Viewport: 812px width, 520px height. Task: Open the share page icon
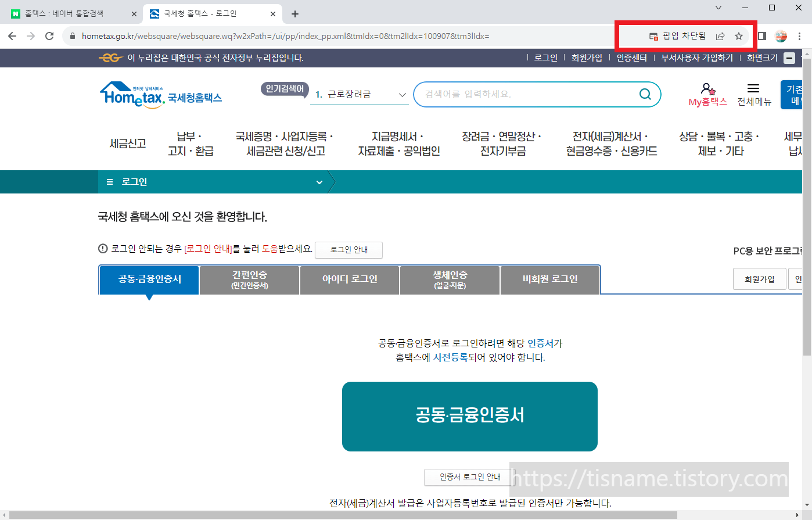(720, 35)
